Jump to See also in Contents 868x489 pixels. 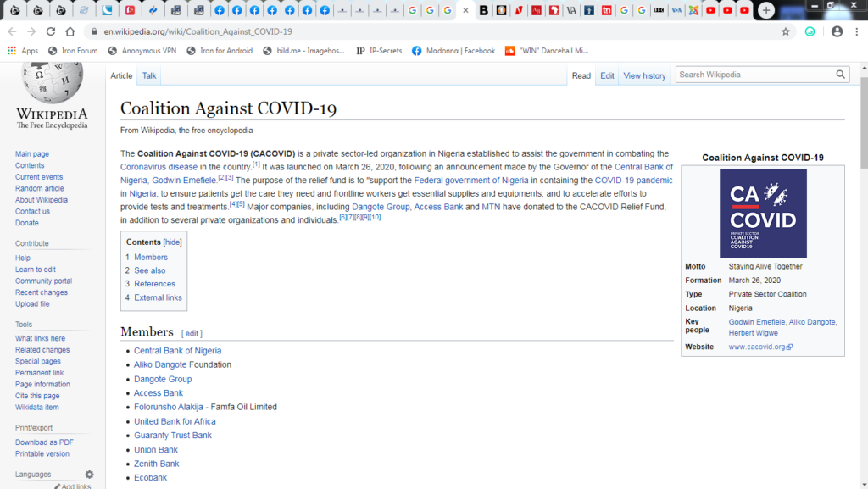pyautogui.click(x=149, y=270)
